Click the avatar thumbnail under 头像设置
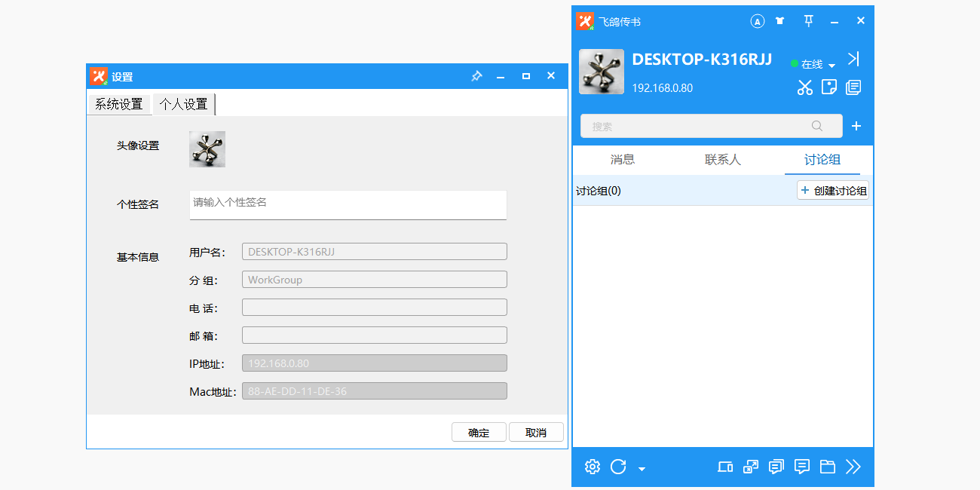Image resolution: width=980 pixels, height=490 pixels. (x=207, y=149)
